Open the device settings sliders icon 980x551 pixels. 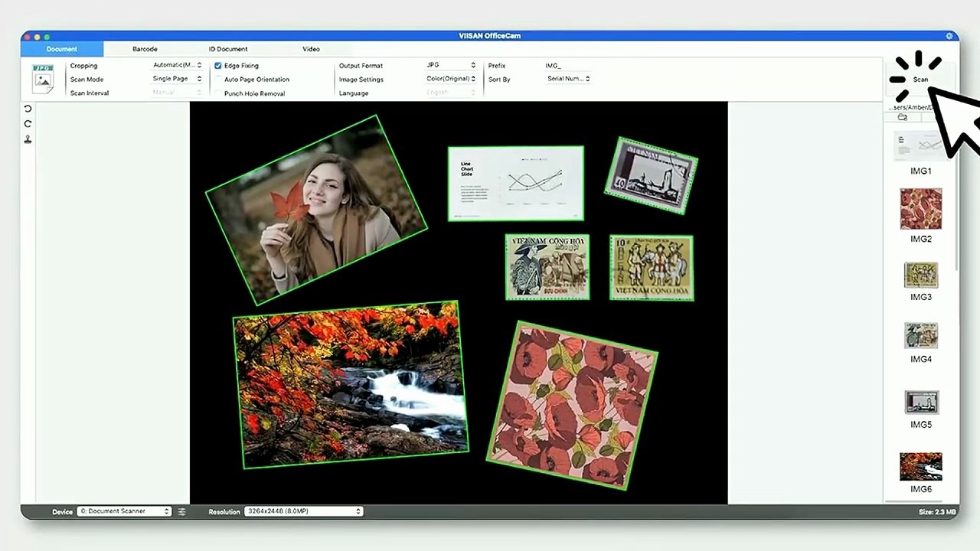tap(181, 511)
